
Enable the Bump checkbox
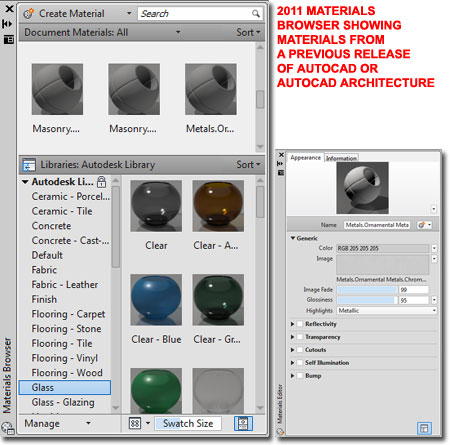coord(300,376)
